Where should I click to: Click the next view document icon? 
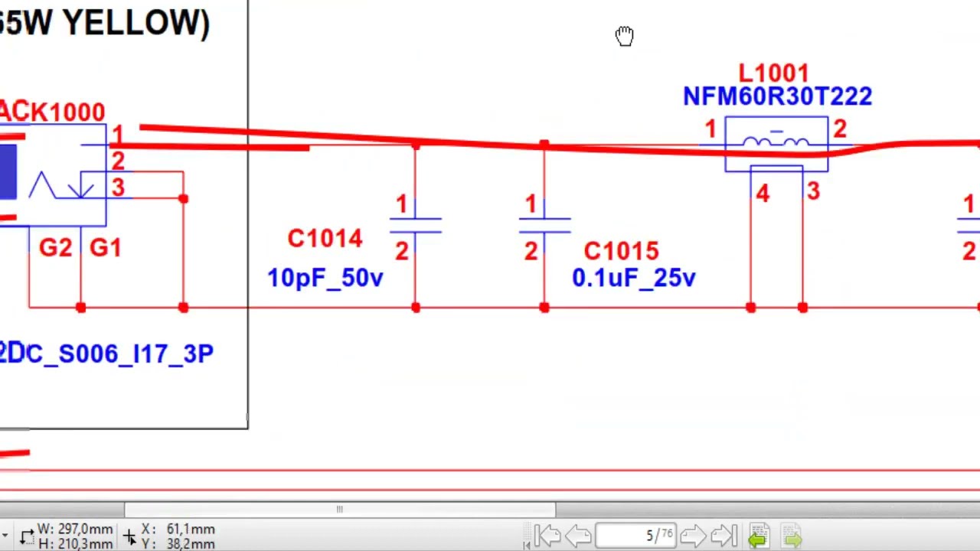click(792, 536)
